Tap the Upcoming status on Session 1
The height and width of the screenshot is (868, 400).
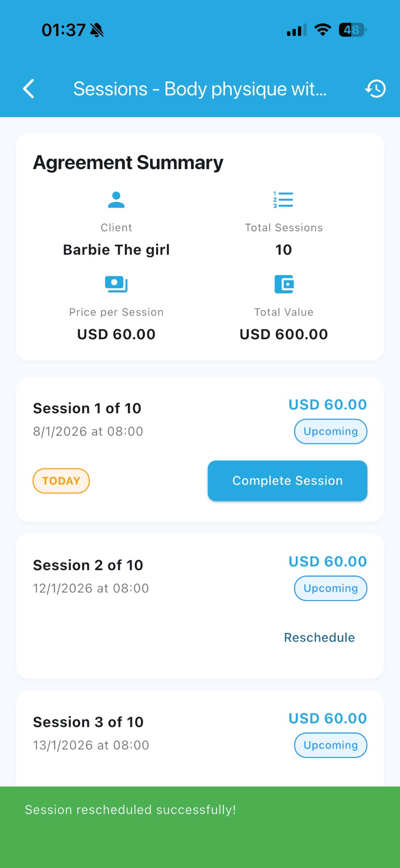pos(331,431)
